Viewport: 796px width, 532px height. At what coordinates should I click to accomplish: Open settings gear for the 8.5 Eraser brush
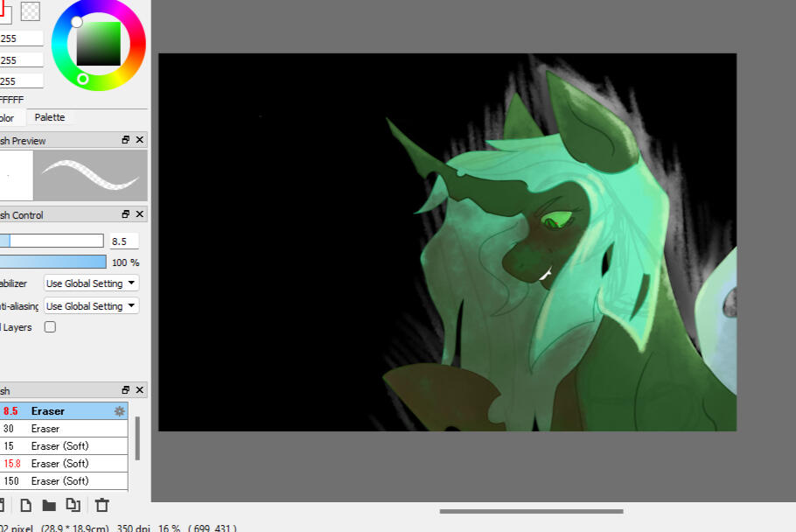pos(120,411)
